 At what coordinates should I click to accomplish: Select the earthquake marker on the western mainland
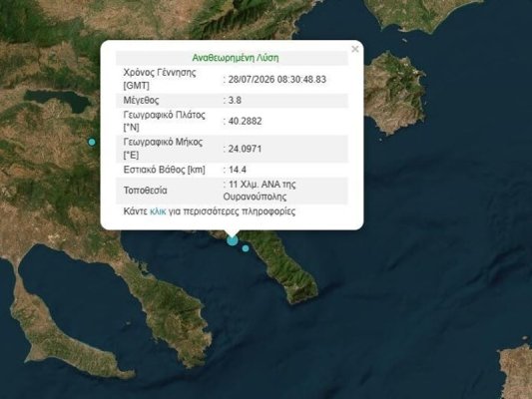click(x=92, y=142)
